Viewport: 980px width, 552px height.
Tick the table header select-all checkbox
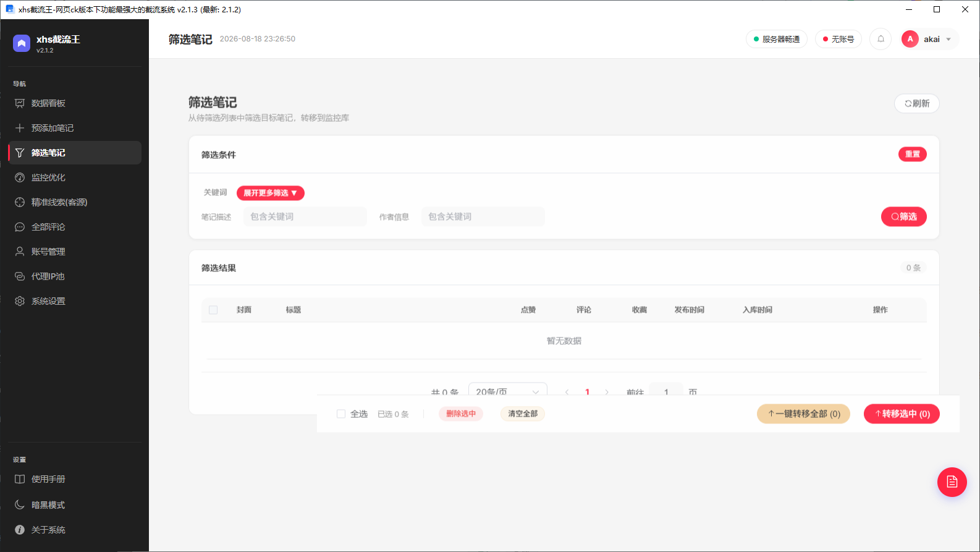pos(213,310)
